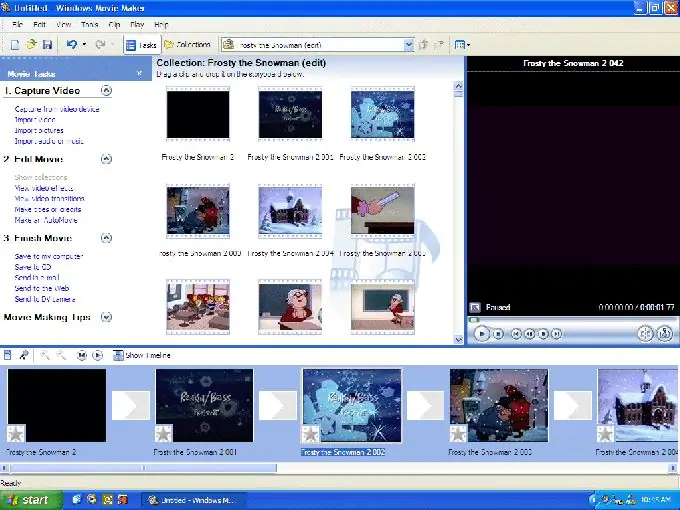Click the Play Storyboard icon

98,355
